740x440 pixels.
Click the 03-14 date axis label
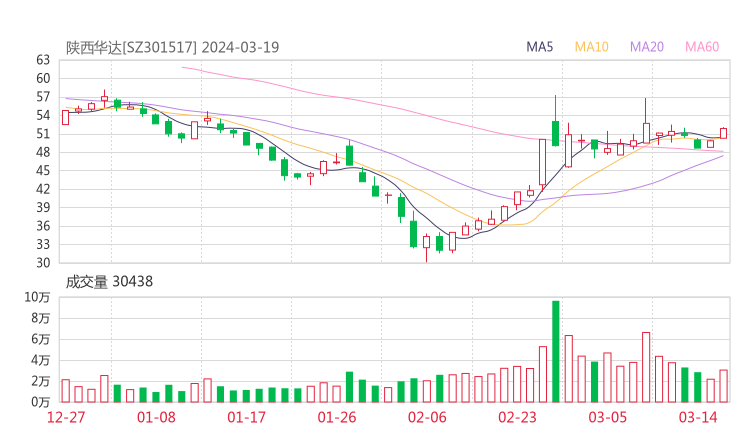[x=698, y=417]
